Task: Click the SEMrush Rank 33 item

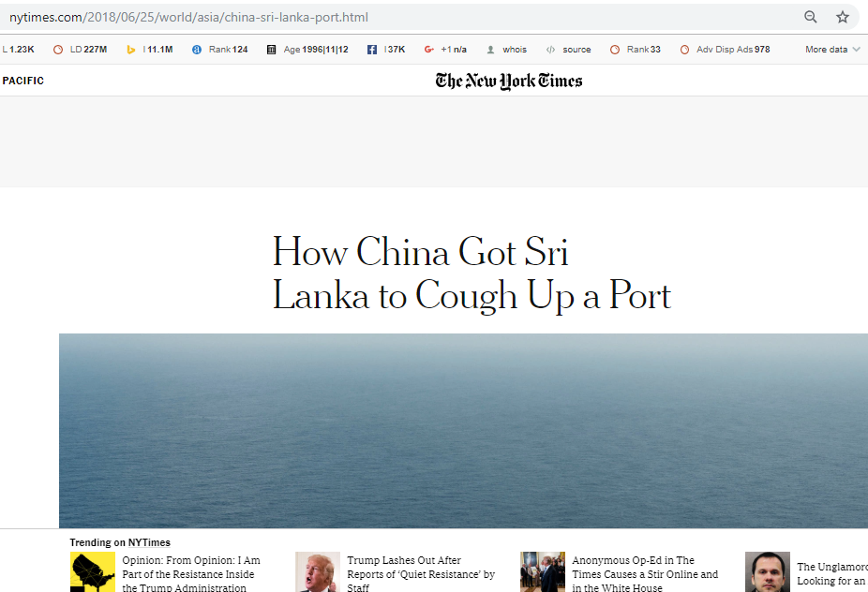Action: point(635,50)
